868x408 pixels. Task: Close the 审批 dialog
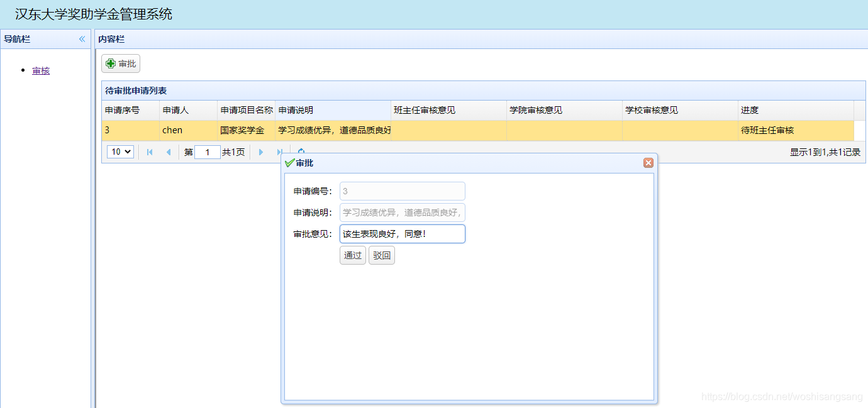648,163
